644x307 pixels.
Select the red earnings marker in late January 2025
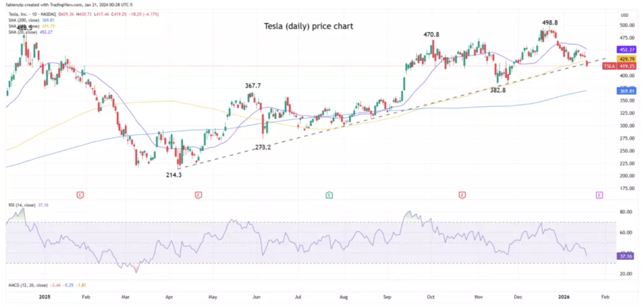click(x=80, y=195)
